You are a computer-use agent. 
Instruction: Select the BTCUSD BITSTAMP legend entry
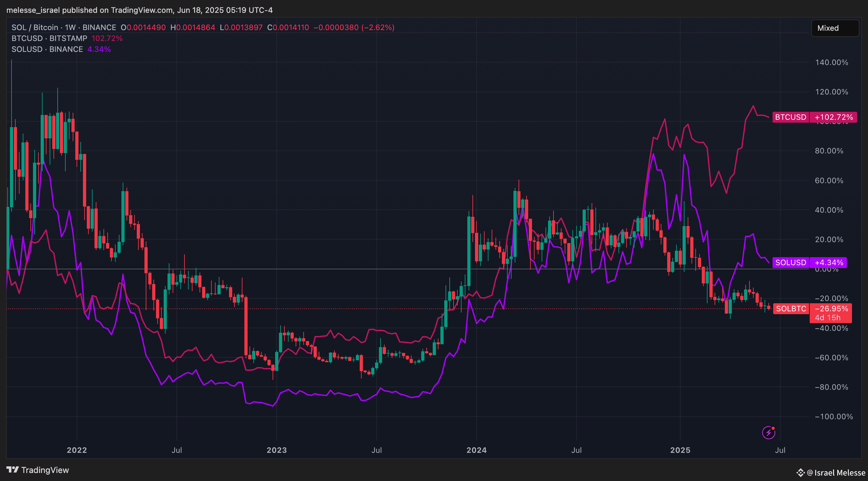click(x=49, y=38)
